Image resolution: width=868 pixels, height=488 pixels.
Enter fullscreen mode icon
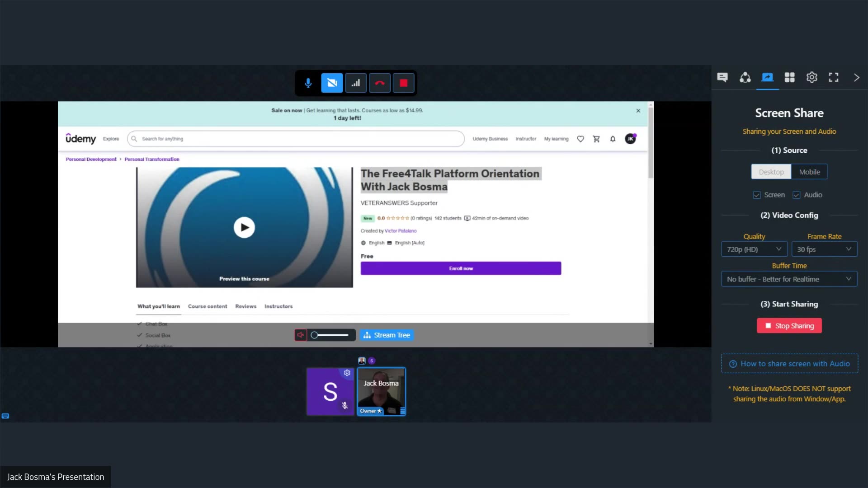834,77
